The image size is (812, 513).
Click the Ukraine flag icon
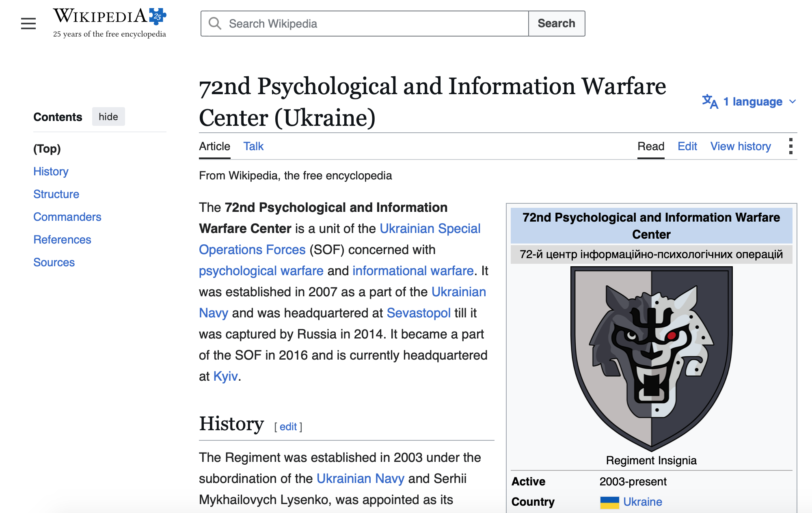click(x=609, y=502)
